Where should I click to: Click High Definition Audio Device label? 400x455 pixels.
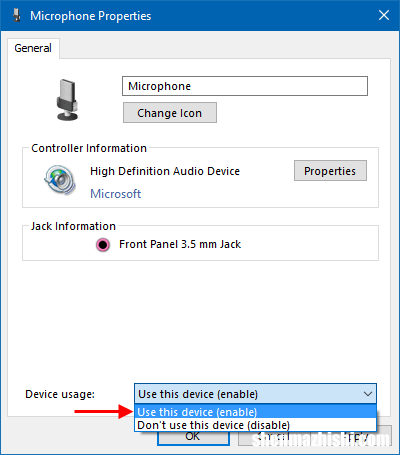(165, 171)
